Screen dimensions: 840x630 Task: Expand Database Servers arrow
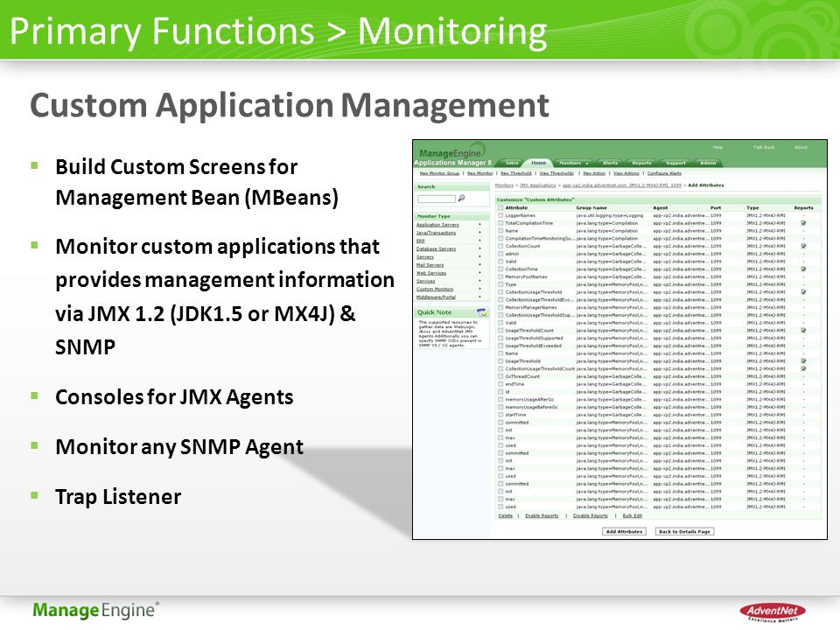click(479, 249)
